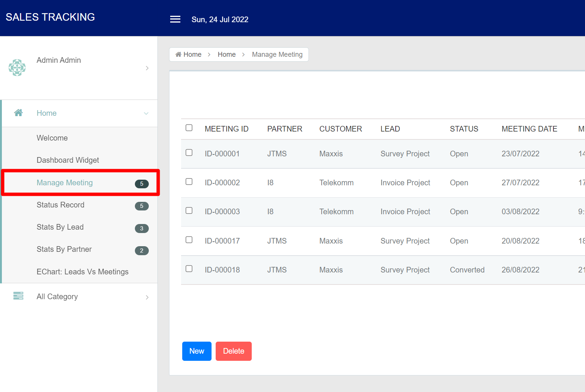Screen dimensions: 585x392
Task: Click the Stats By Partner count badge
Action: click(x=142, y=250)
